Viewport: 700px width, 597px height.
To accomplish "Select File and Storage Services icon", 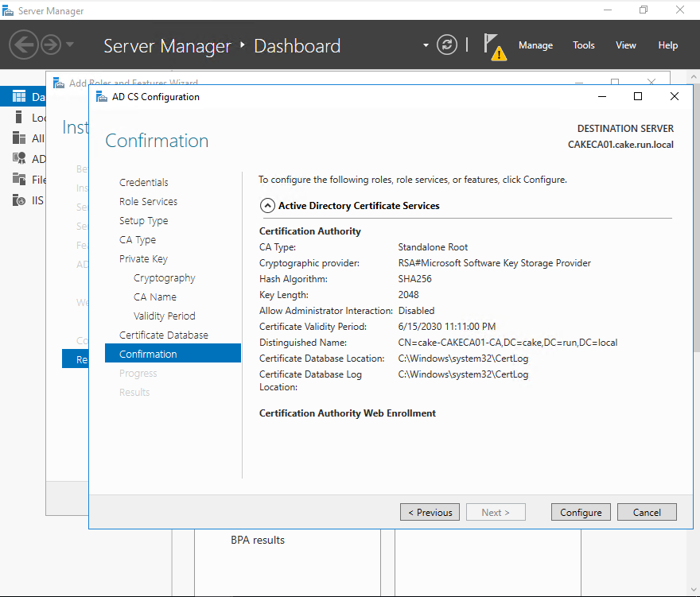I will point(19,179).
